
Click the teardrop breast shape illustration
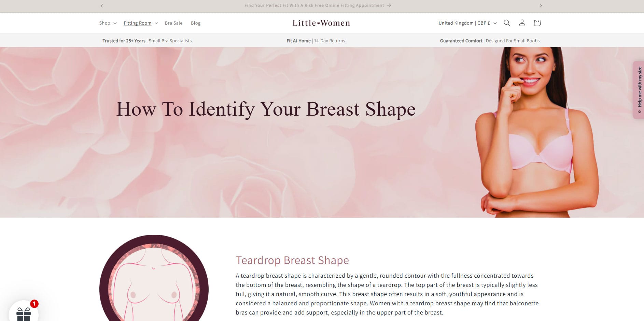pyautogui.click(x=154, y=278)
